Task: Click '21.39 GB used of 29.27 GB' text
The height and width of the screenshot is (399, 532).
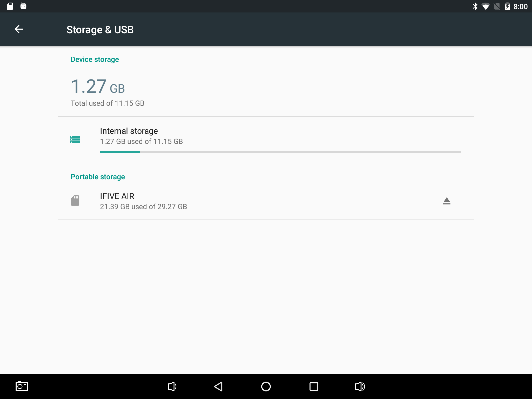Action: 143,207
